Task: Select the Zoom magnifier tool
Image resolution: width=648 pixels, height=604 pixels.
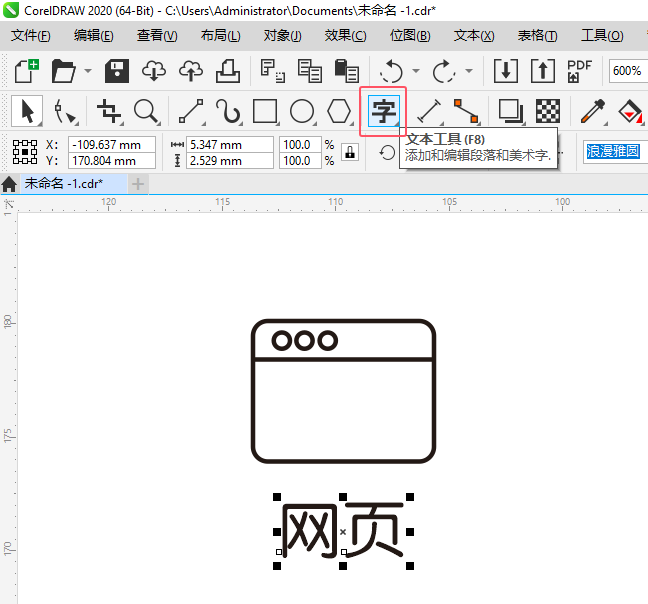Action: [147, 111]
